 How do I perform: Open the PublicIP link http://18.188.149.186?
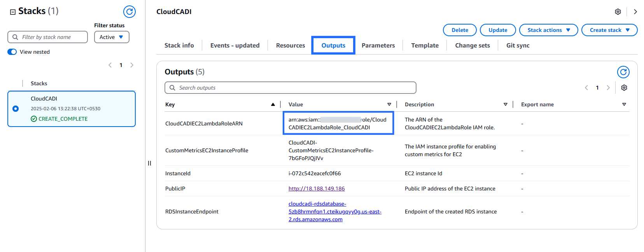click(x=317, y=189)
